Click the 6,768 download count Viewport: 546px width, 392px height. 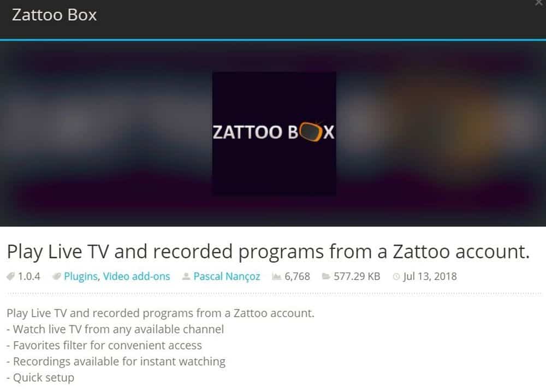[x=297, y=276]
